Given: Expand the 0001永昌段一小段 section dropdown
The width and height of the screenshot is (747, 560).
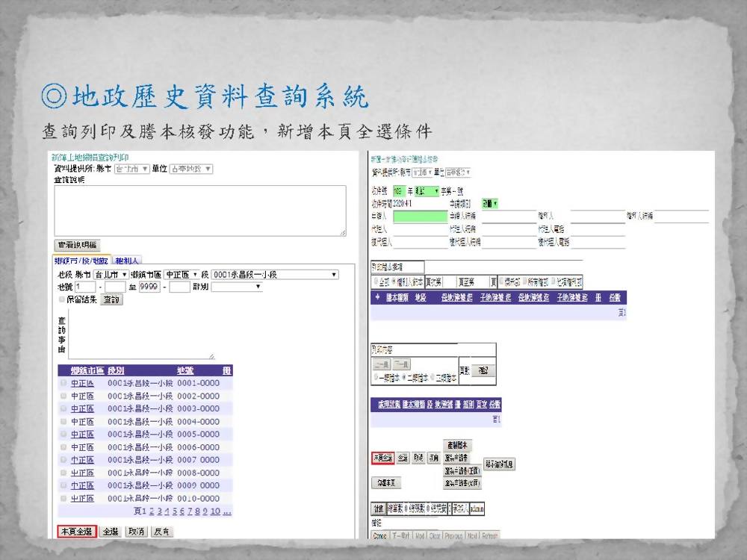Looking at the screenshot, I should (274, 275).
